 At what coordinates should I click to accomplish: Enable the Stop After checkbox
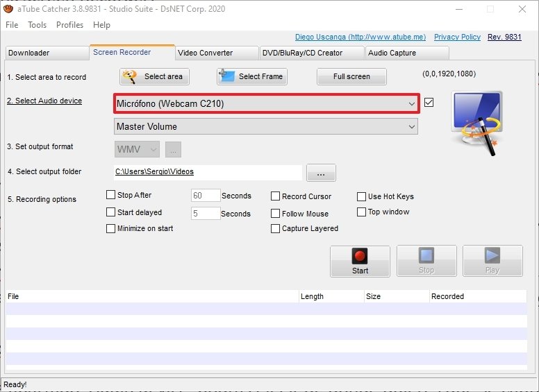[x=110, y=195]
